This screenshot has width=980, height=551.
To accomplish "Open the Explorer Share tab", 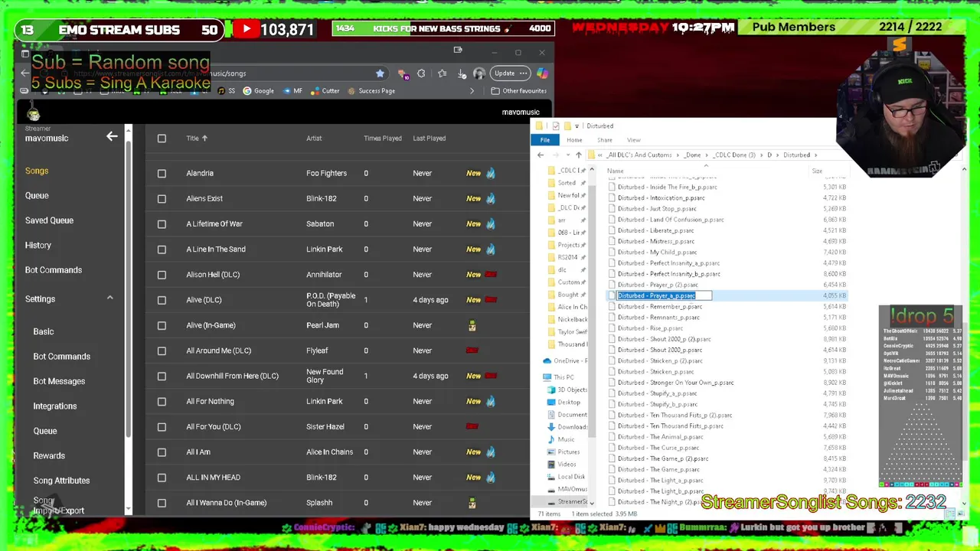I will click(605, 140).
